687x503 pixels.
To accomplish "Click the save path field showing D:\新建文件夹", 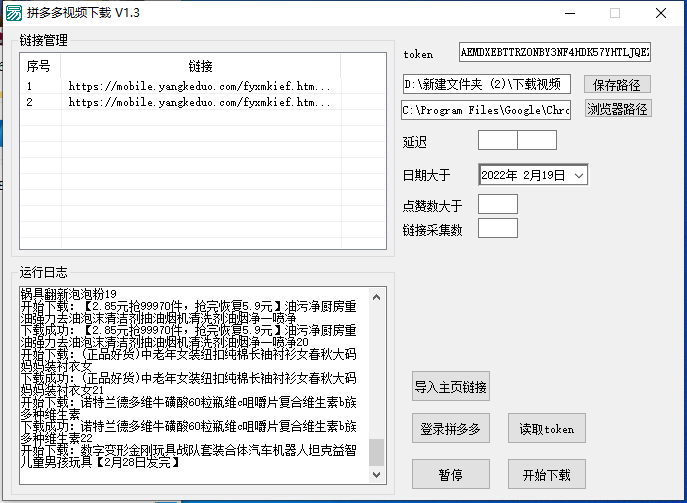I will point(487,84).
